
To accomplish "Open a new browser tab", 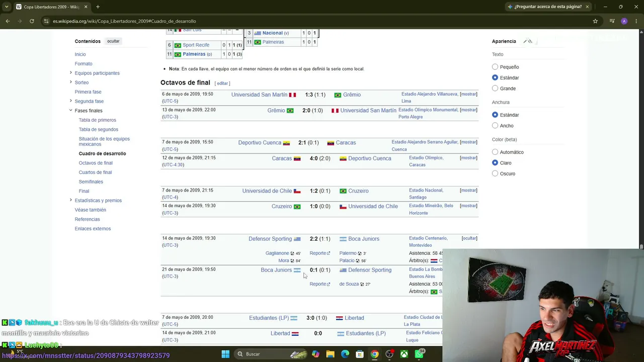I will [98, 7].
